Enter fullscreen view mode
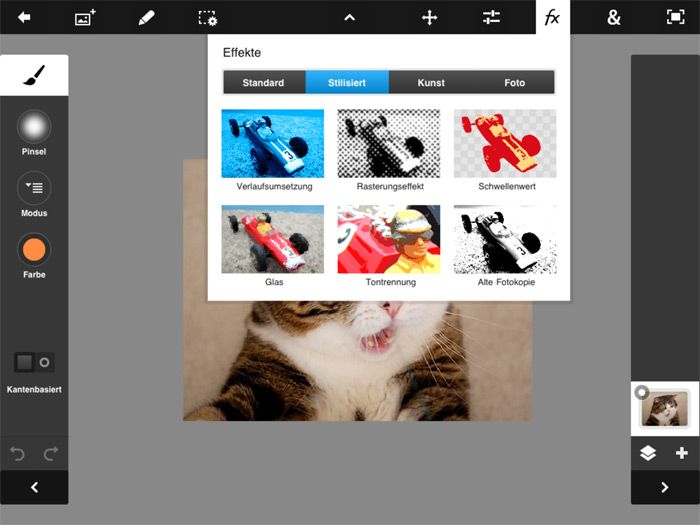The image size is (700, 525). 675,17
